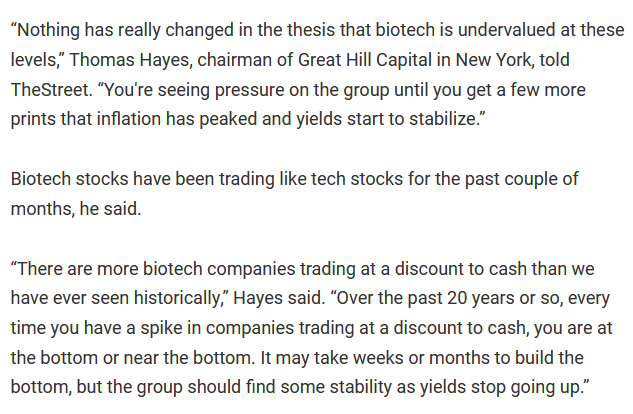Viewport: 633px width, 414px height.
Task: Click the word "stabilize" ending the first paragraph
Action: click(442, 119)
